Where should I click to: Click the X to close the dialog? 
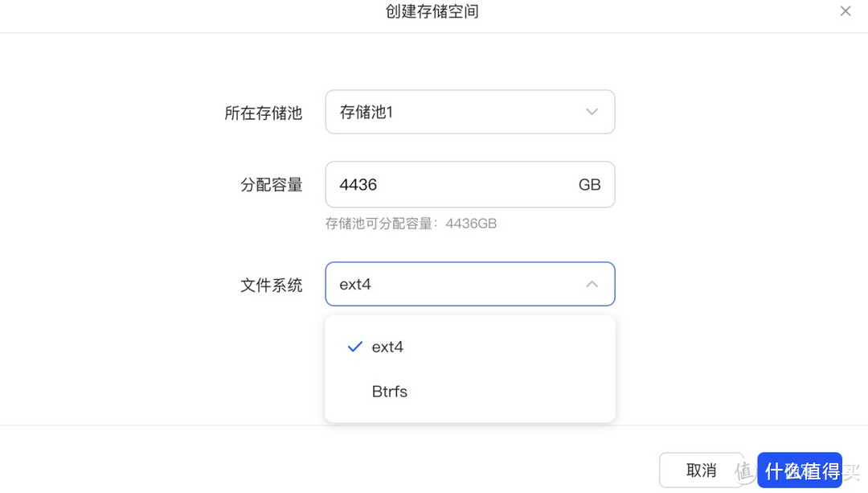(845, 11)
